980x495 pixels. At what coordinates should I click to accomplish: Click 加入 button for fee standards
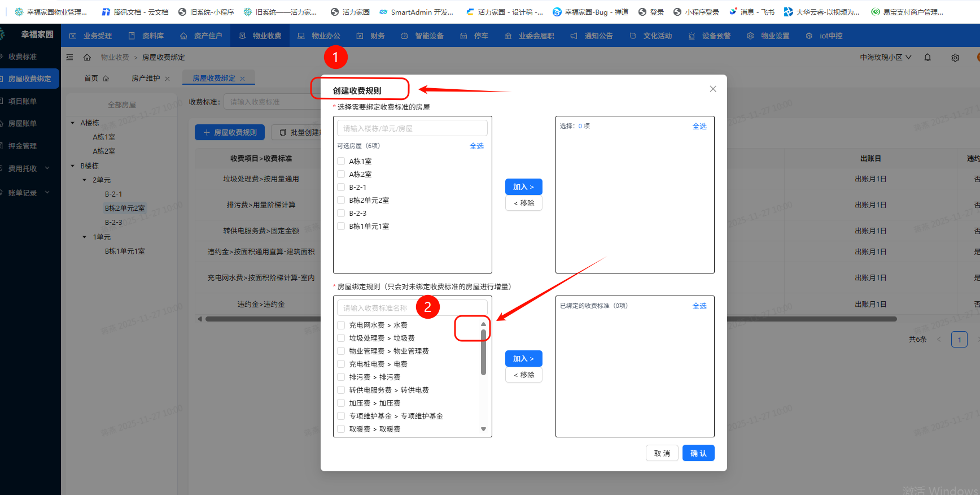524,359
